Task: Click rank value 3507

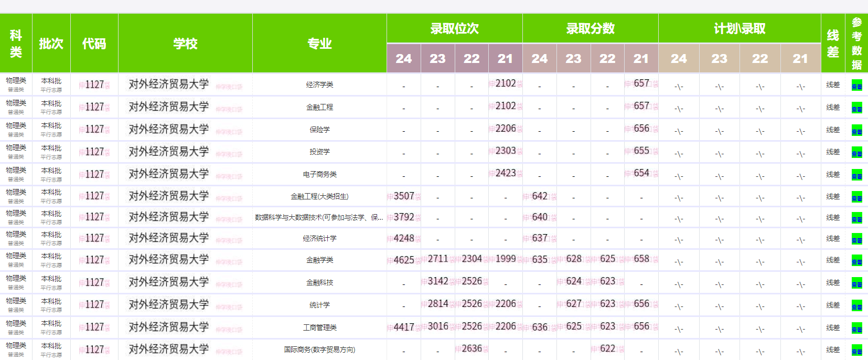Action: click(404, 196)
